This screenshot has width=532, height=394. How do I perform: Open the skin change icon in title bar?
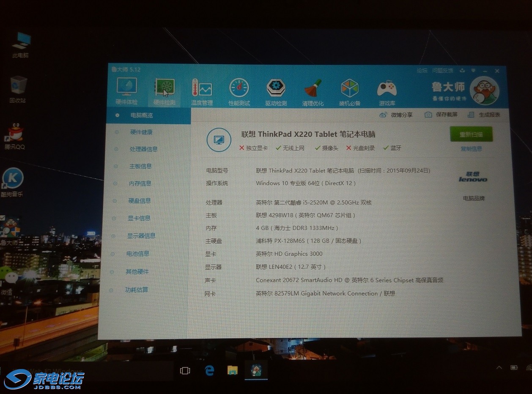(463, 71)
